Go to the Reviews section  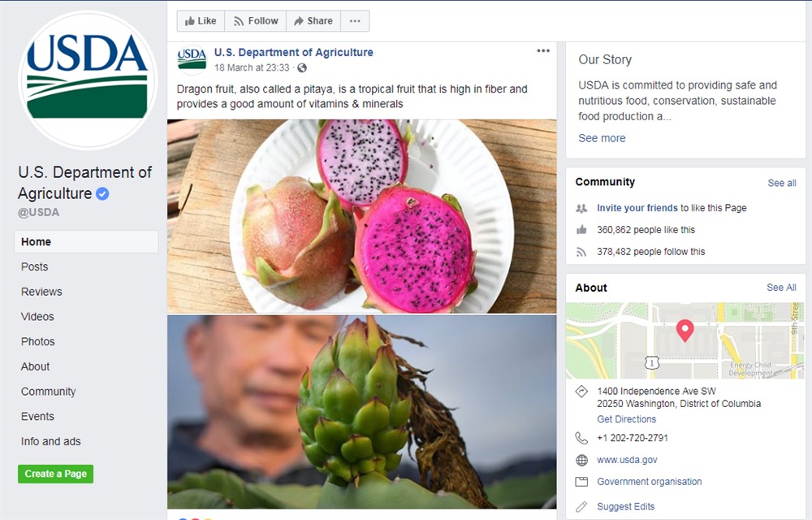click(41, 292)
